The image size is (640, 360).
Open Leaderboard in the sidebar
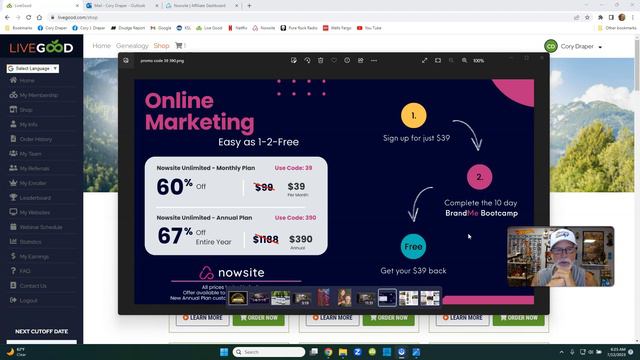35,198
